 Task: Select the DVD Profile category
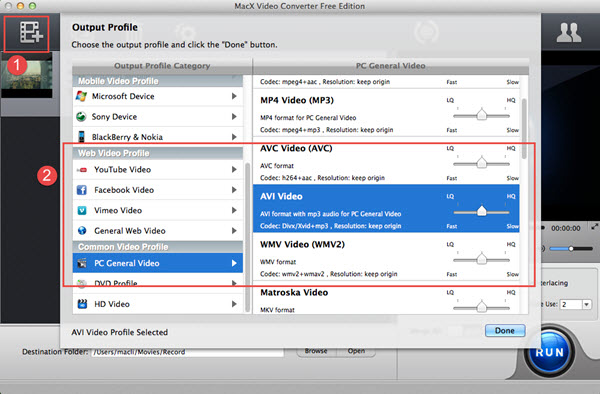(x=158, y=283)
